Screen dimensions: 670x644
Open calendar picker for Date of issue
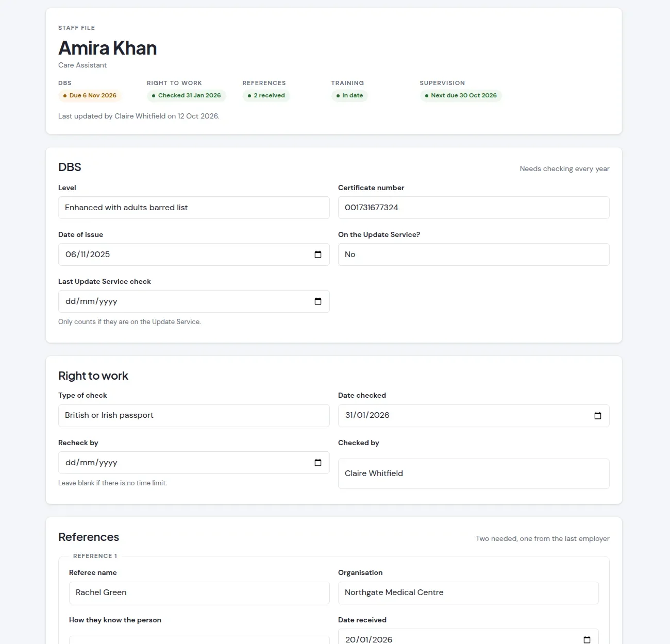pos(318,255)
